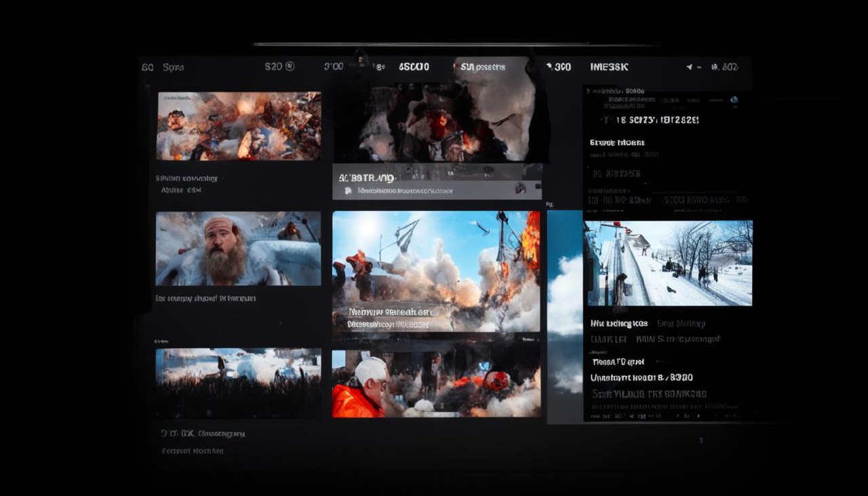Click the small avatar icon on the gray caption bar
This screenshot has height=496, width=868.
[520, 189]
